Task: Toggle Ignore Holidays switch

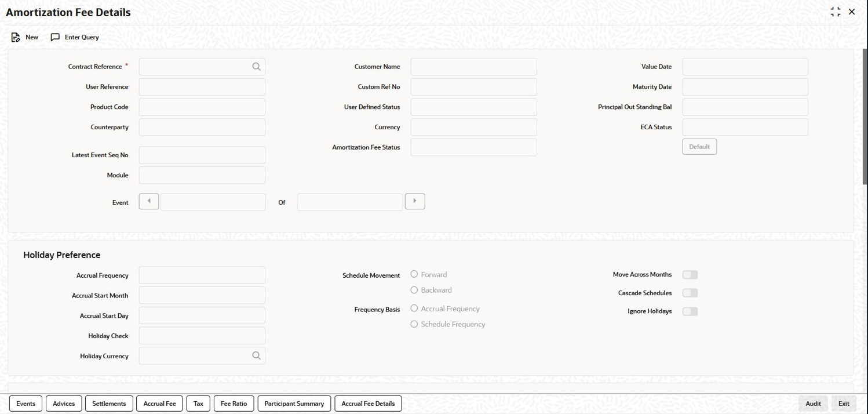Action: (690, 311)
